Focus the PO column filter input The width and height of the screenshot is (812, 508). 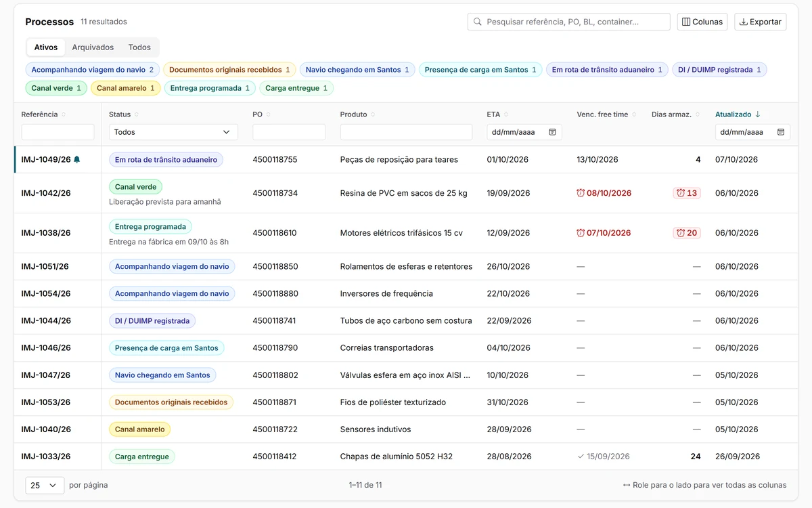[x=289, y=132]
